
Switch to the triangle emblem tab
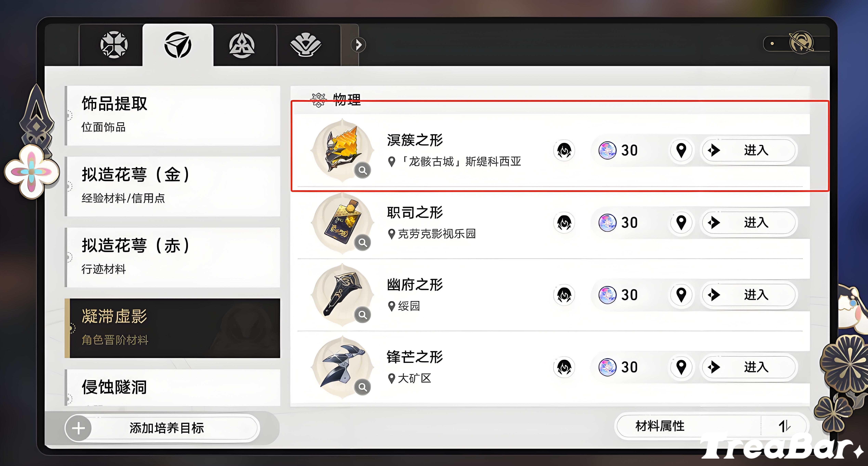(x=242, y=45)
